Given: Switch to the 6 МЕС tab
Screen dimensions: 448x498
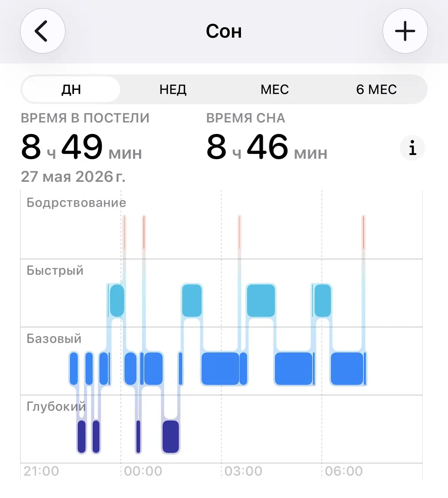Looking at the screenshot, I should [376, 90].
